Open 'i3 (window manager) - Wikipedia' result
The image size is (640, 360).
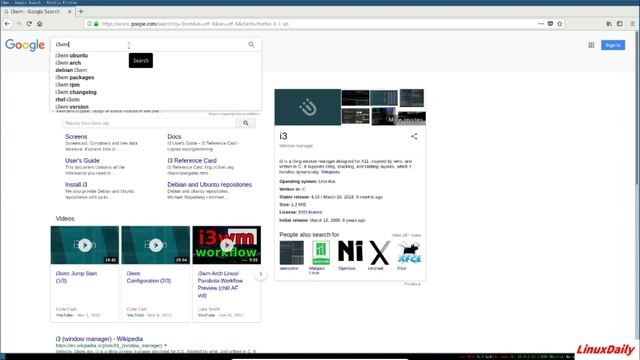click(x=99, y=339)
